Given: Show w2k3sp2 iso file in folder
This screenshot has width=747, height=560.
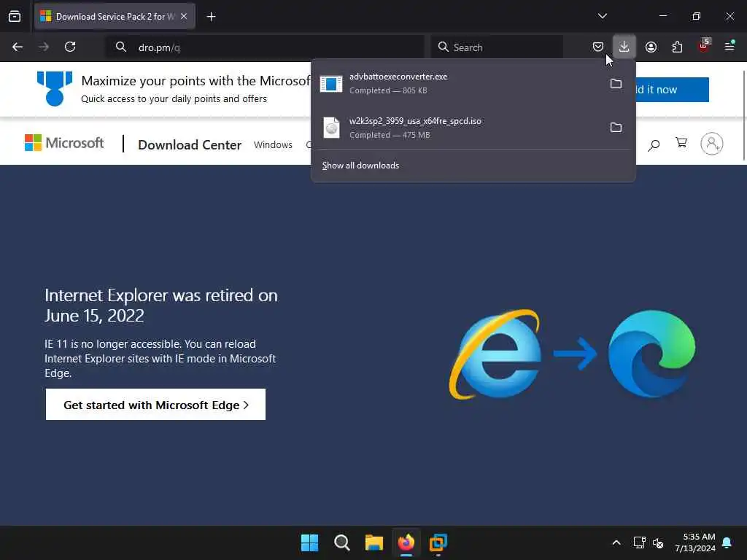Looking at the screenshot, I should [x=616, y=127].
